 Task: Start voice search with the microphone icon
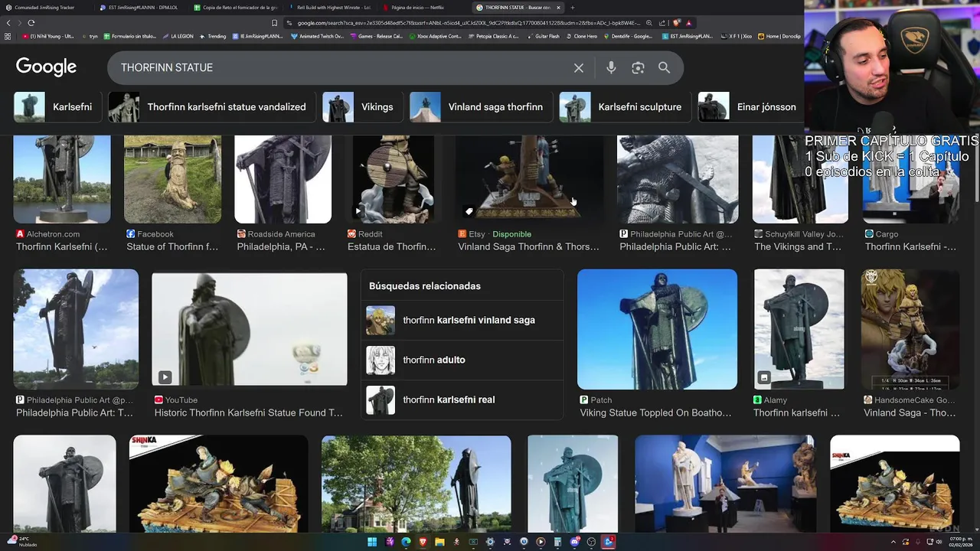(x=611, y=68)
